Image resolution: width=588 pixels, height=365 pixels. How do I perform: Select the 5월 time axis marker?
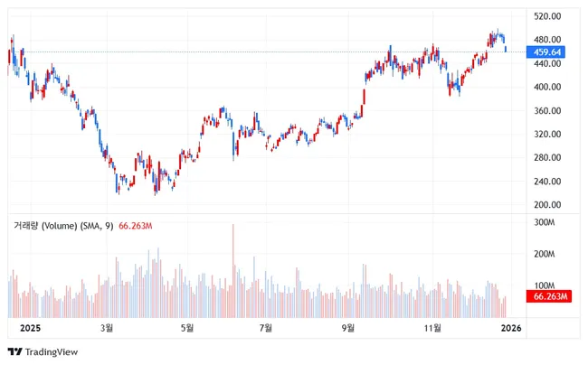point(187,328)
